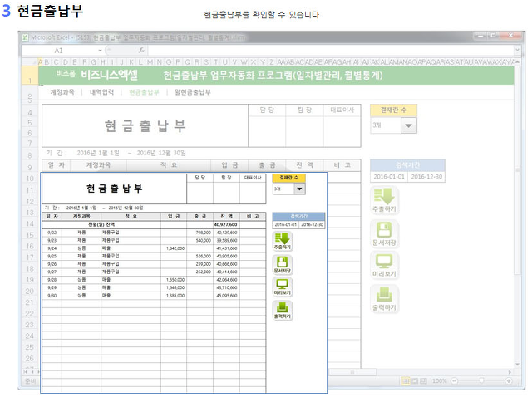Click the faded 출력하기 printer icon in Excel window
The width and height of the screenshot is (532, 402).
coord(384,299)
